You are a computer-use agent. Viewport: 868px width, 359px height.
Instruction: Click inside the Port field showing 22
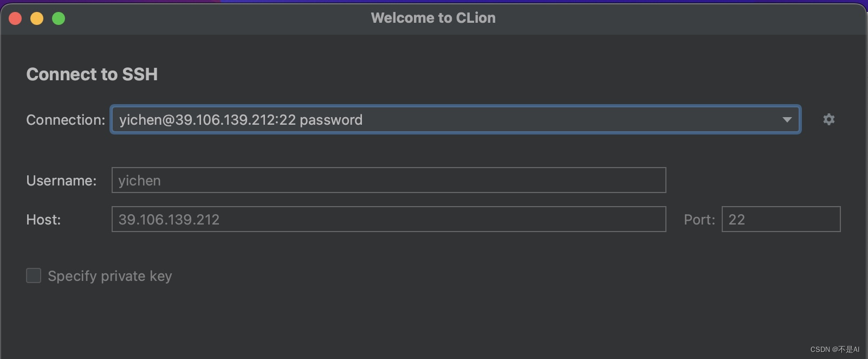click(780, 219)
